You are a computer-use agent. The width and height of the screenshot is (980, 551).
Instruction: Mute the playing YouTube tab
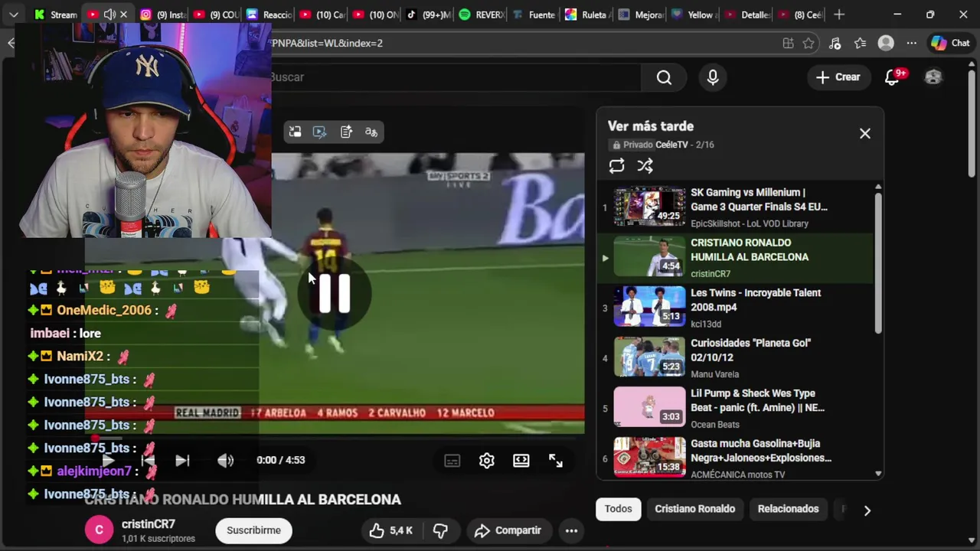pyautogui.click(x=109, y=15)
